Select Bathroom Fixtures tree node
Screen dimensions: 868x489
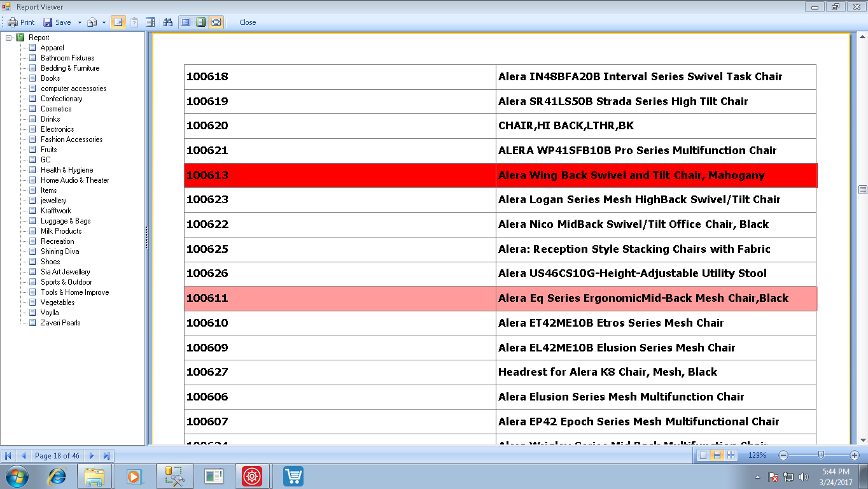67,58
